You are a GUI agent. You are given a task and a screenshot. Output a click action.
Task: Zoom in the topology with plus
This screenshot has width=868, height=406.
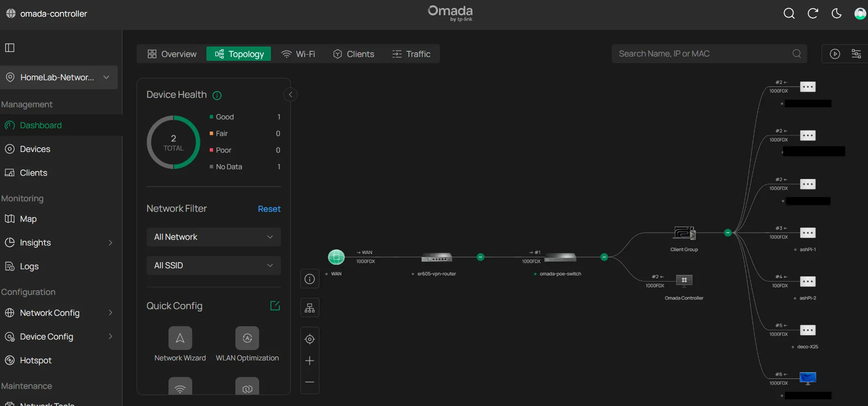coord(310,361)
